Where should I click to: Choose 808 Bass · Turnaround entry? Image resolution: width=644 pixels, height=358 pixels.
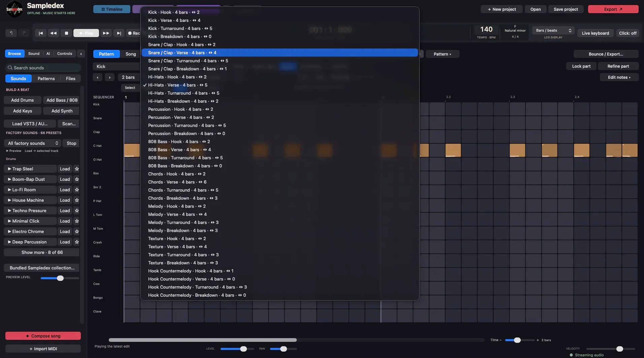[x=280, y=158]
